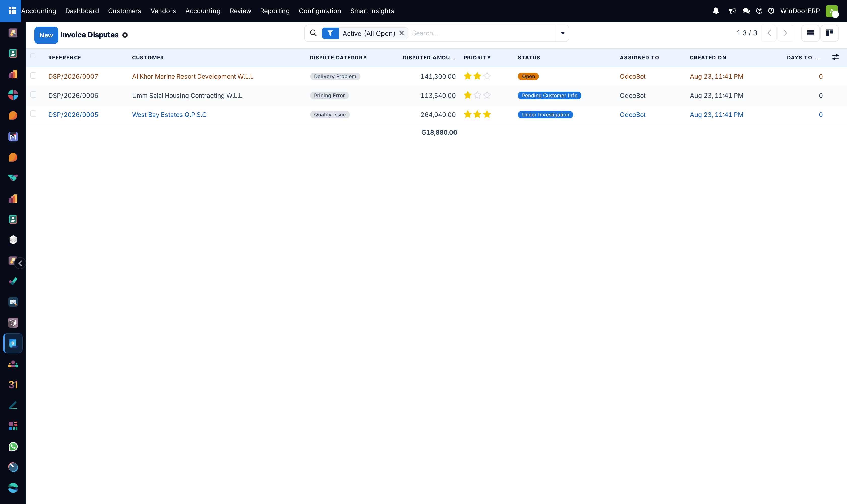
Task: Click the New button
Action: coord(46,35)
